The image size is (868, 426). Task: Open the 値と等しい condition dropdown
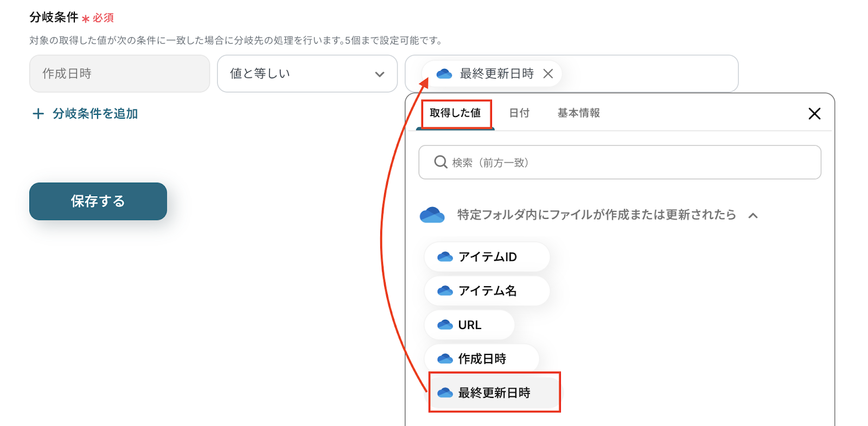pyautogui.click(x=307, y=74)
